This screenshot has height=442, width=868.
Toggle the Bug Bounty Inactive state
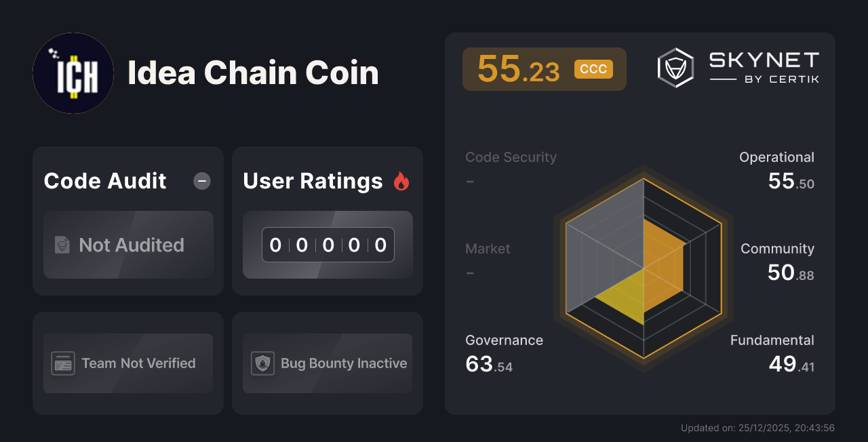click(327, 363)
